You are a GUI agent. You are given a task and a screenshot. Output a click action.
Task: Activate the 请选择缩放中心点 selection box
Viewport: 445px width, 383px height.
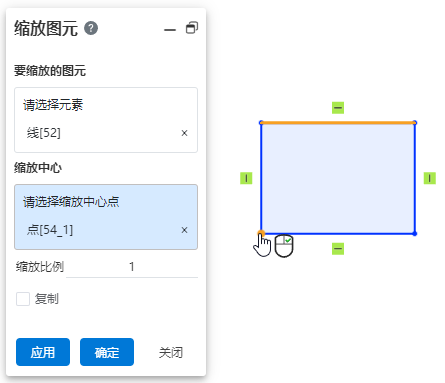pyautogui.click(x=106, y=217)
